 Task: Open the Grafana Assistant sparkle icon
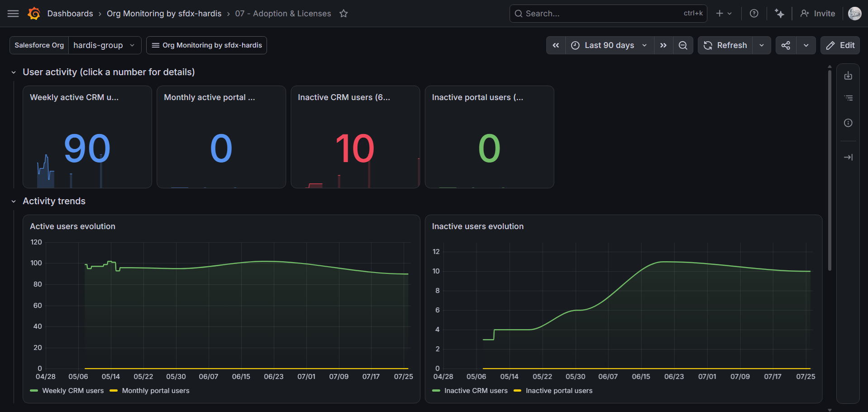[779, 14]
